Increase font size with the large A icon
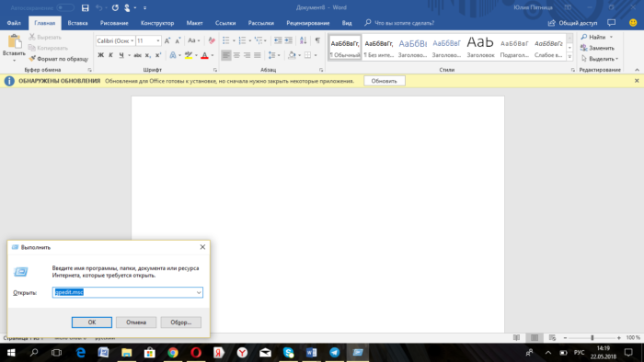The width and height of the screenshot is (644, 362). 167,40
